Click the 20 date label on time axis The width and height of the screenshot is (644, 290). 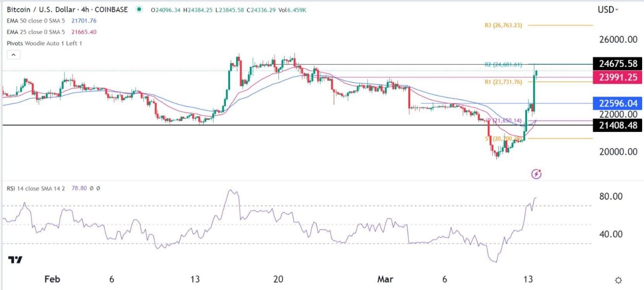tap(278, 279)
